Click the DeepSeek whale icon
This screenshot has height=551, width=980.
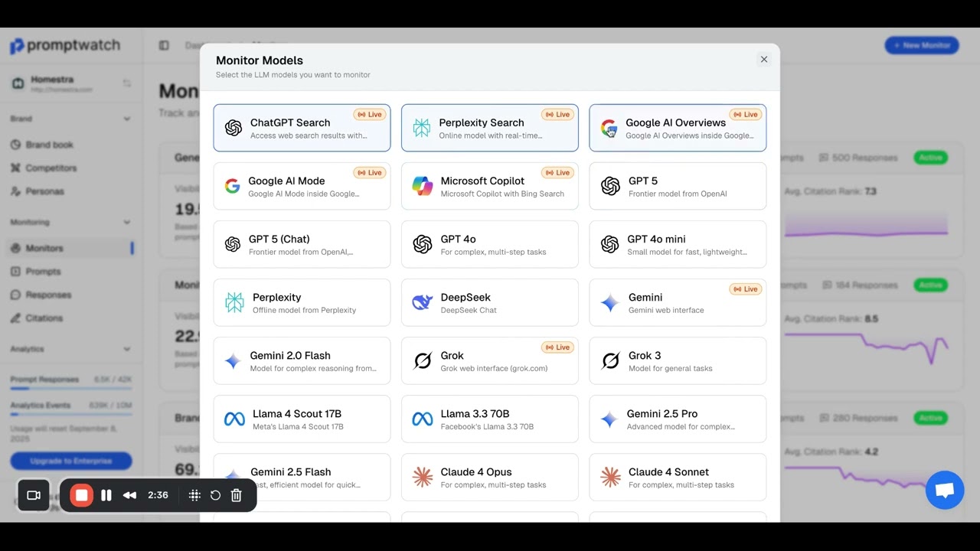(422, 302)
